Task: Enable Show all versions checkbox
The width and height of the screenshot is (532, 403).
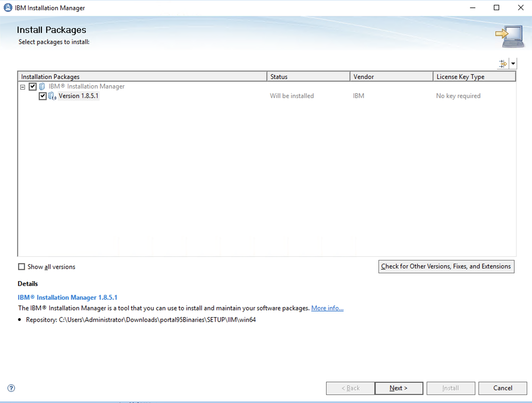Action: click(21, 267)
